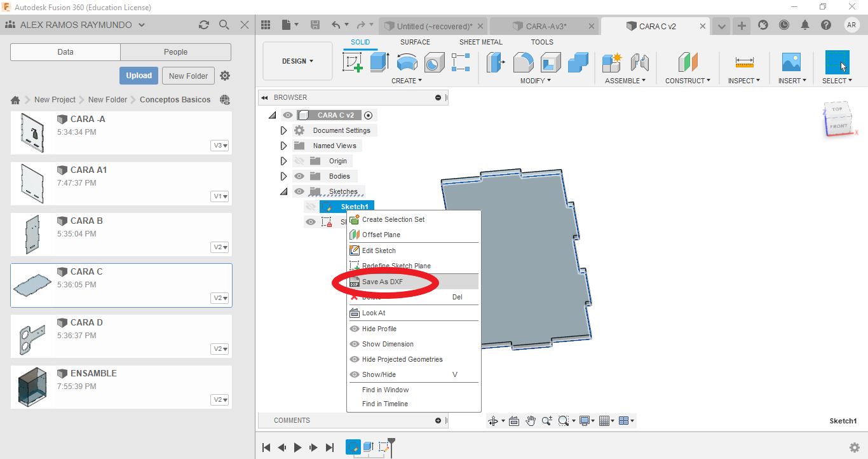Click the Undo arrow
The height and width of the screenshot is (459, 868).
click(336, 25)
